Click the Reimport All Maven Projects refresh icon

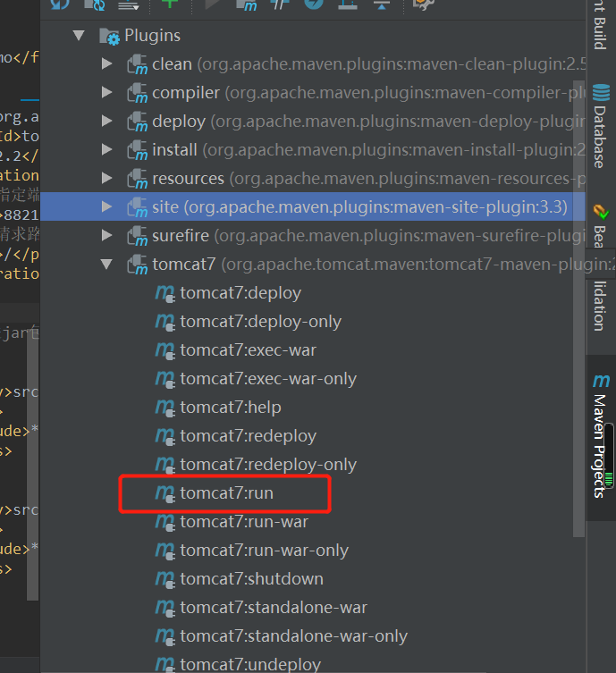tap(60, 4)
